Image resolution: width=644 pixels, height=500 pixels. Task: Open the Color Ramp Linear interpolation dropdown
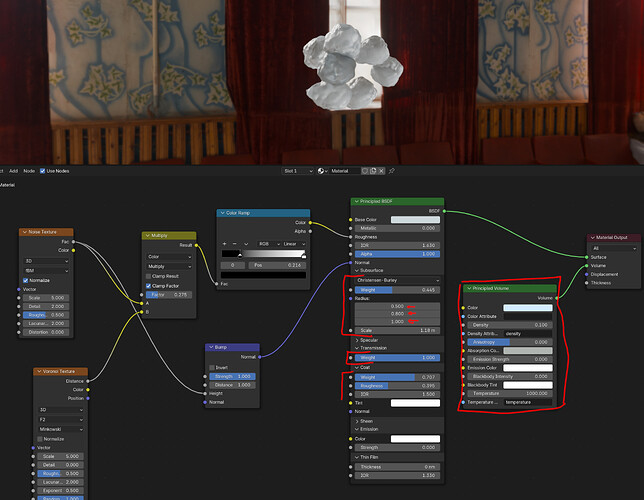point(294,244)
